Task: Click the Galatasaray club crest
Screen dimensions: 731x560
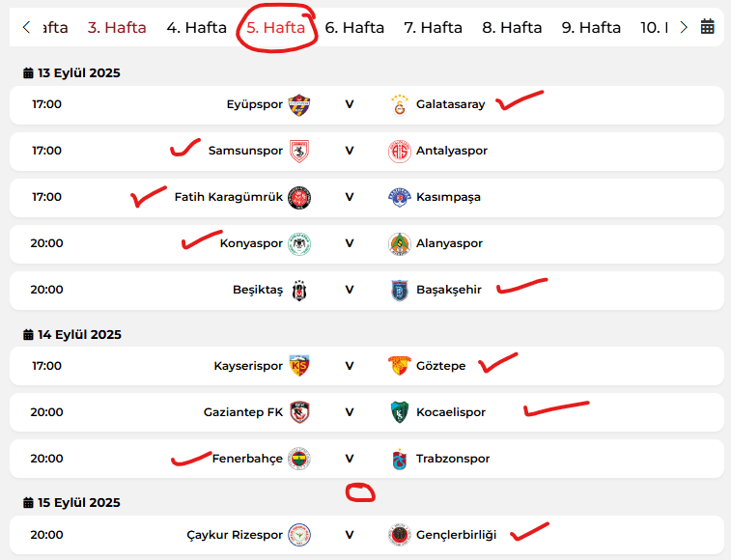Action: point(400,104)
